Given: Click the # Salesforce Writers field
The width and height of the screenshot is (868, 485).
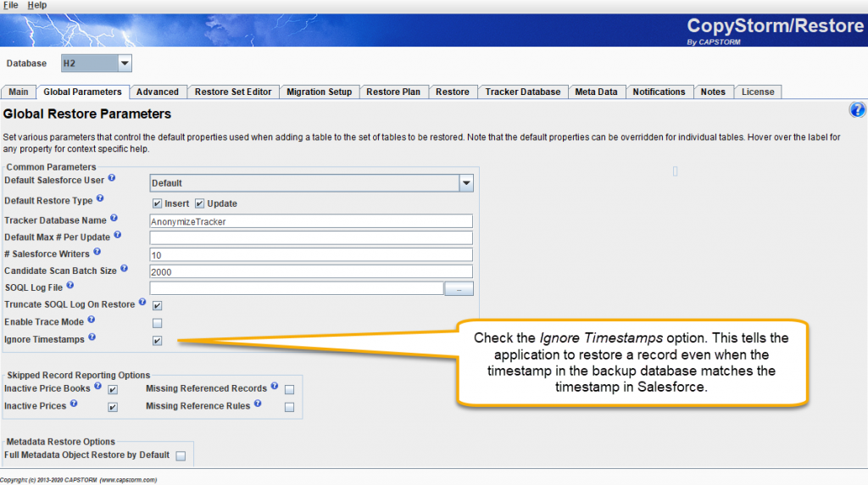Looking at the screenshot, I should pos(311,254).
